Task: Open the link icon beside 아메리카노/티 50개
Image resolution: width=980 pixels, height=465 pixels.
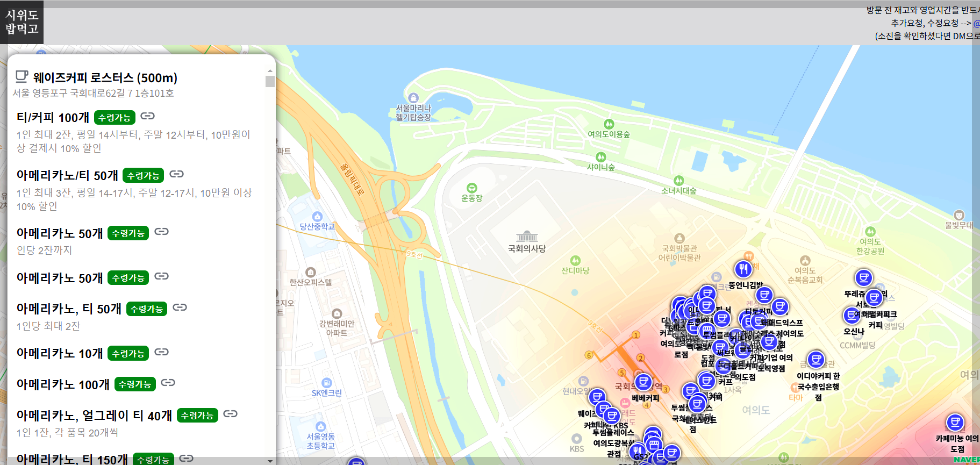Action: [x=177, y=174]
